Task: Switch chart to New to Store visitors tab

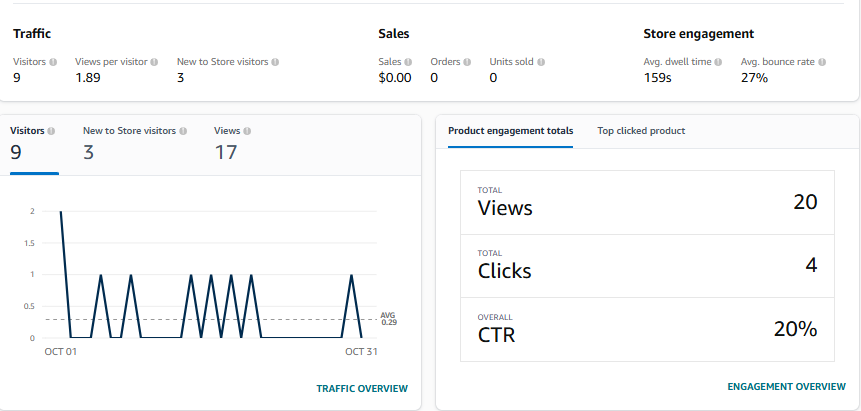Action: [129, 145]
